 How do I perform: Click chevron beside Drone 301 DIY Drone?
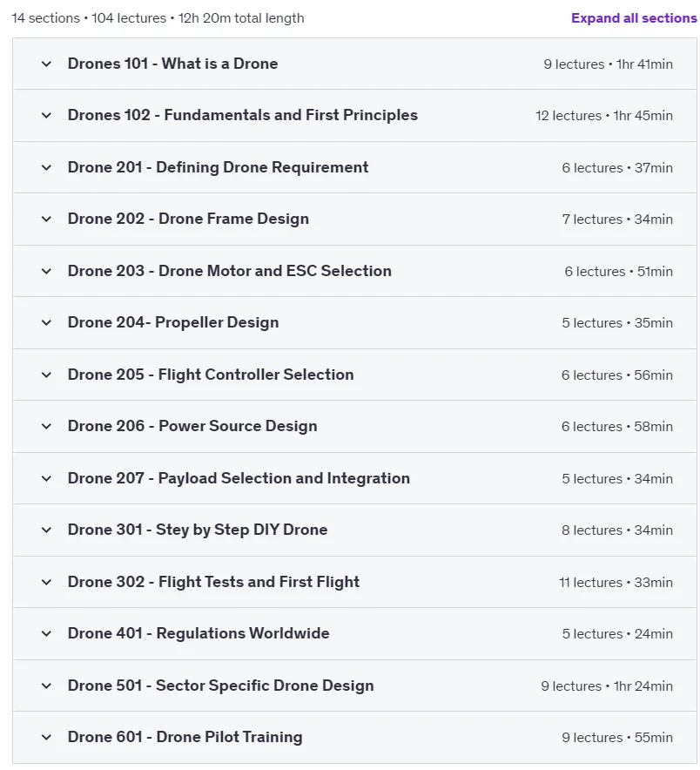click(x=46, y=530)
